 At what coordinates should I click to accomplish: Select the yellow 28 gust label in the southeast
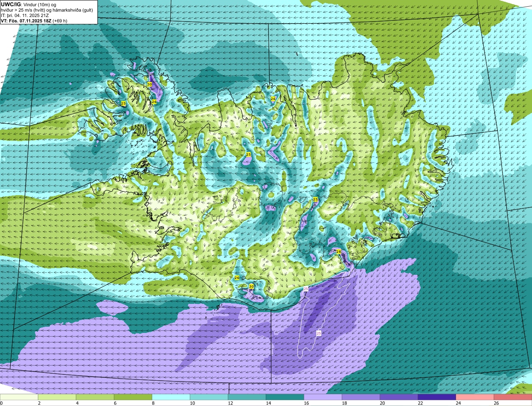(338, 252)
